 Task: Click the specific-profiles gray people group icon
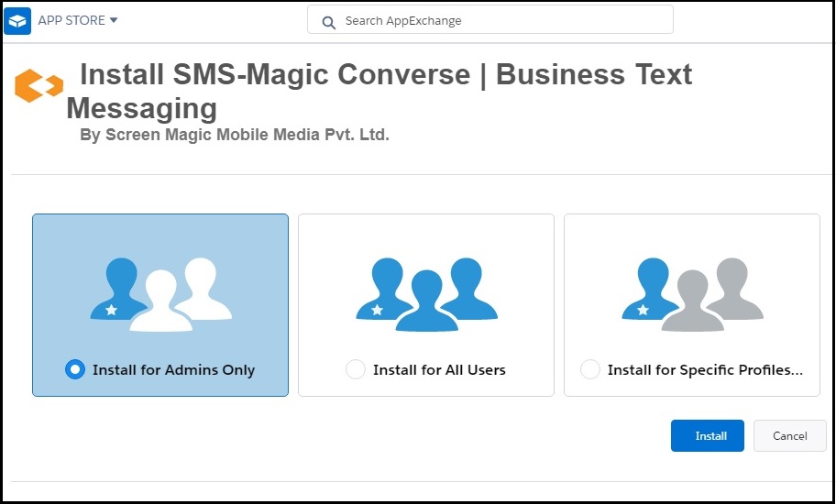[693, 294]
